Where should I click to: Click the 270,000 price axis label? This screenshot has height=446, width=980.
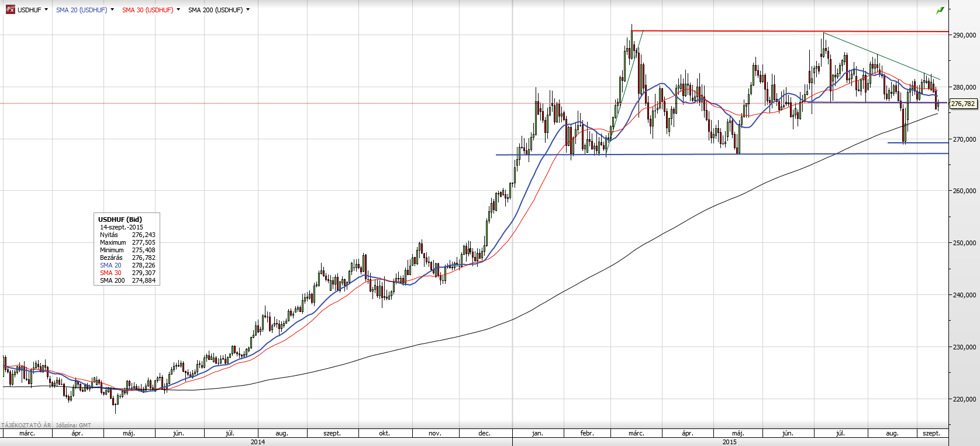point(964,139)
